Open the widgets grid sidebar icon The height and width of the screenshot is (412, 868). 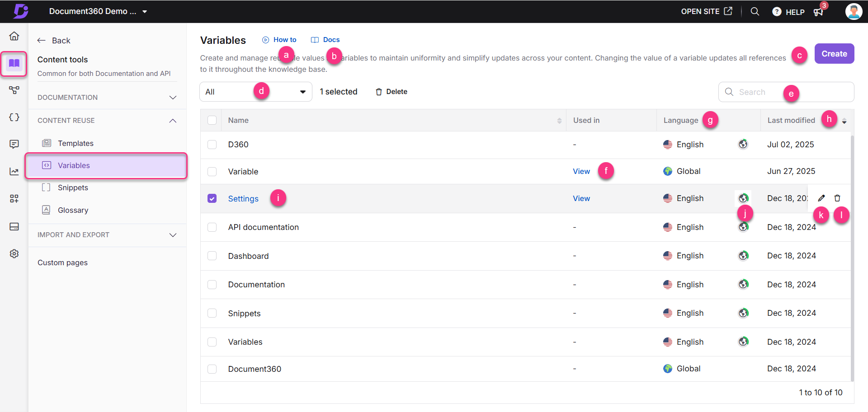click(x=14, y=199)
